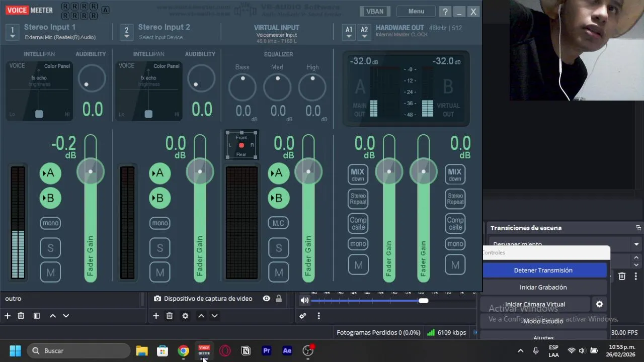Mute Stereo Input 2 strip
The height and width of the screenshot is (362, 644).
159,273
